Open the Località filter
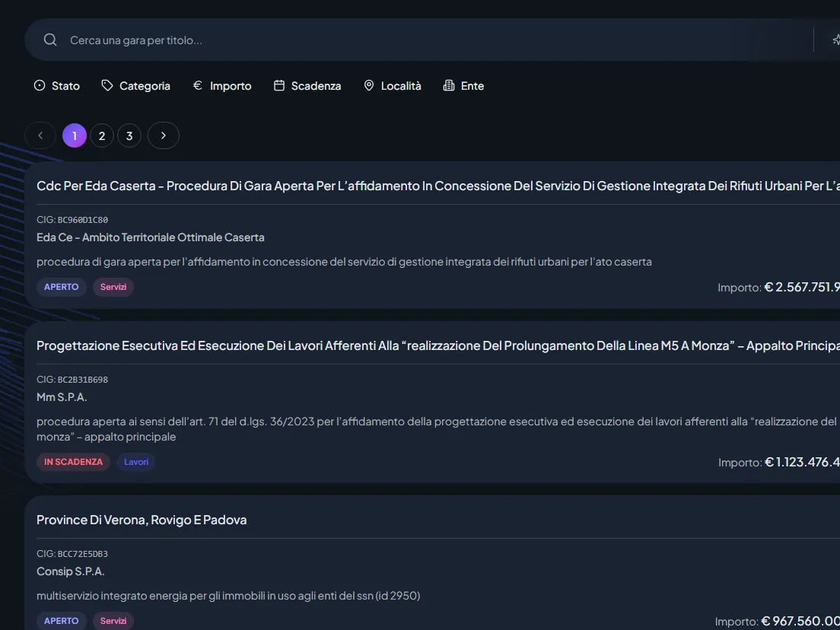This screenshot has width=840, height=630. point(393,86)
